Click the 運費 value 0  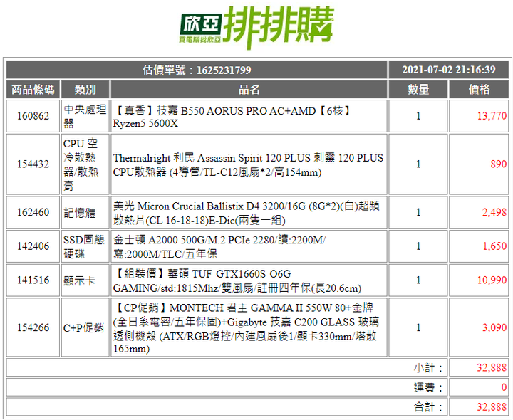pos(504,387)
